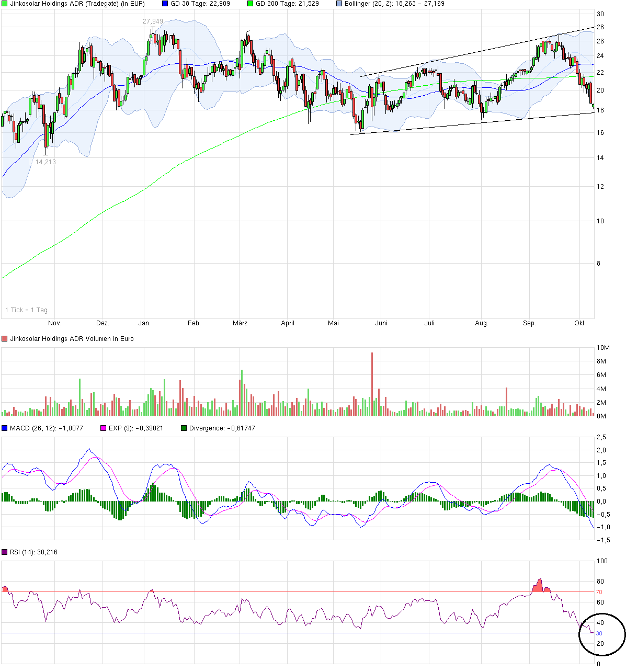This screenshot has width=626, height=672.
Task: Click the 2,5 MACD axis label
Action: point(601,437)
